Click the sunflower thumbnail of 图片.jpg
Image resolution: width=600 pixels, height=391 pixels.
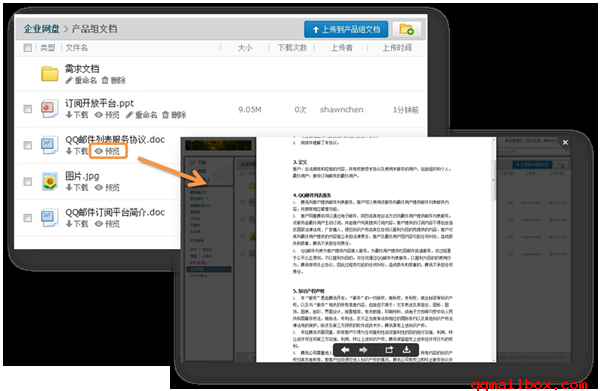[x=50, y=181]
